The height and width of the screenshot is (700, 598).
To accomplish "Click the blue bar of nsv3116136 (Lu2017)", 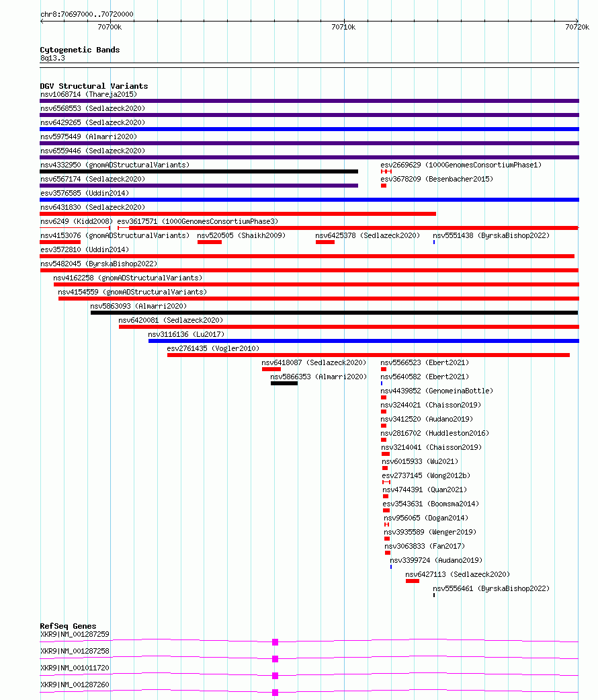I will click(364, 341).
